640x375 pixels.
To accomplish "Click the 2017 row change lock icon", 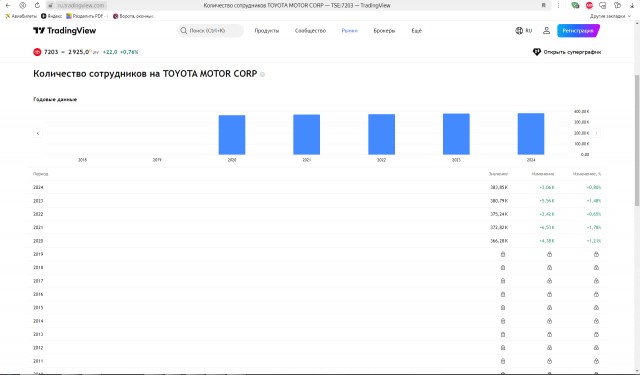I will click(549, 281).
